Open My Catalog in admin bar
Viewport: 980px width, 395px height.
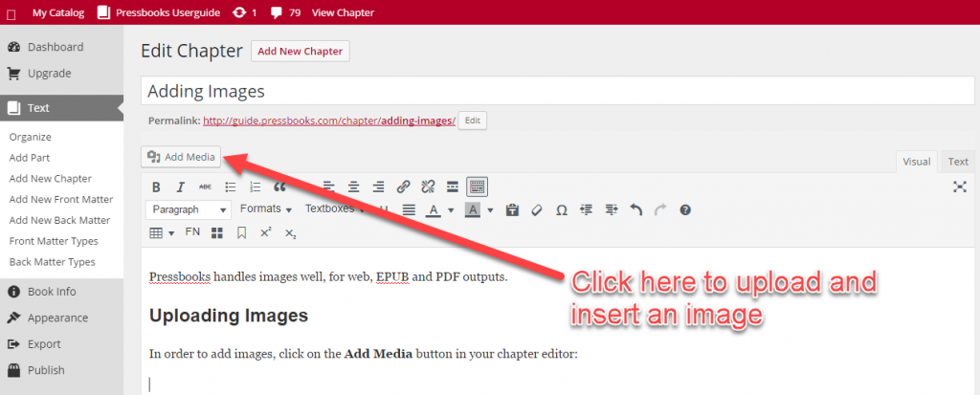[x=58, y=12]
